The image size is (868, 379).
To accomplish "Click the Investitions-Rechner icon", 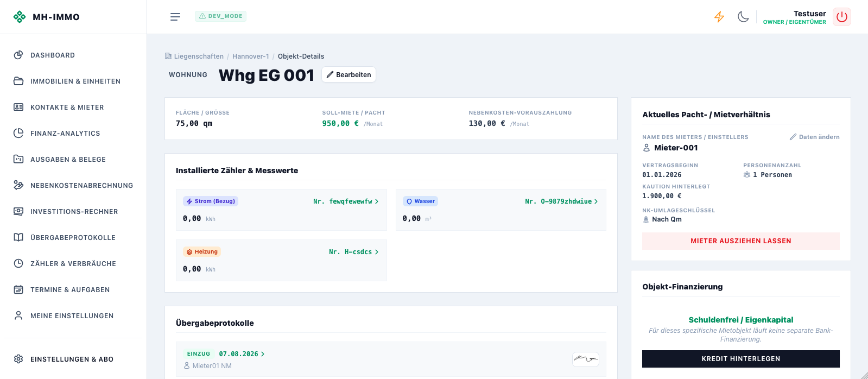I will click(x=18, y=211).
